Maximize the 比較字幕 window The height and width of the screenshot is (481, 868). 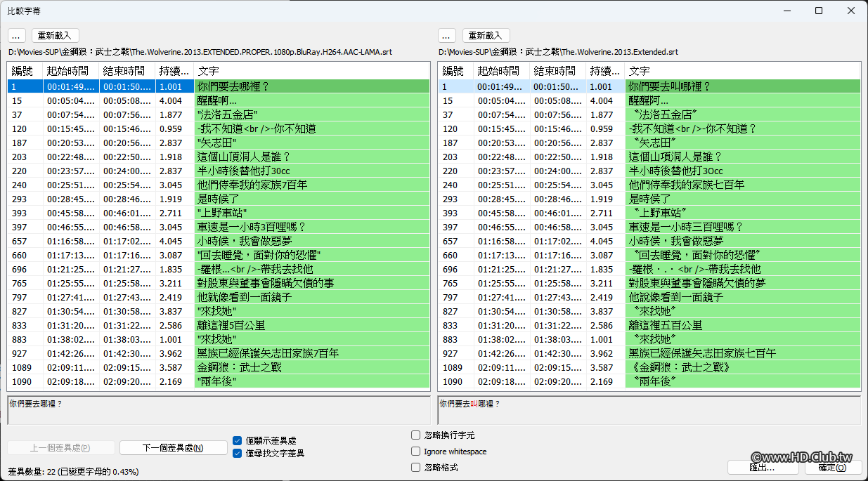pos(819,11)
